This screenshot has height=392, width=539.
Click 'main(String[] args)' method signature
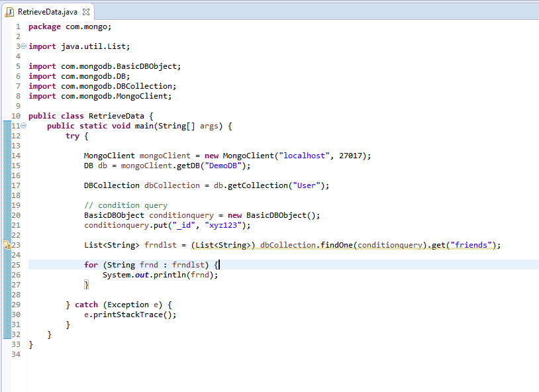179,126
